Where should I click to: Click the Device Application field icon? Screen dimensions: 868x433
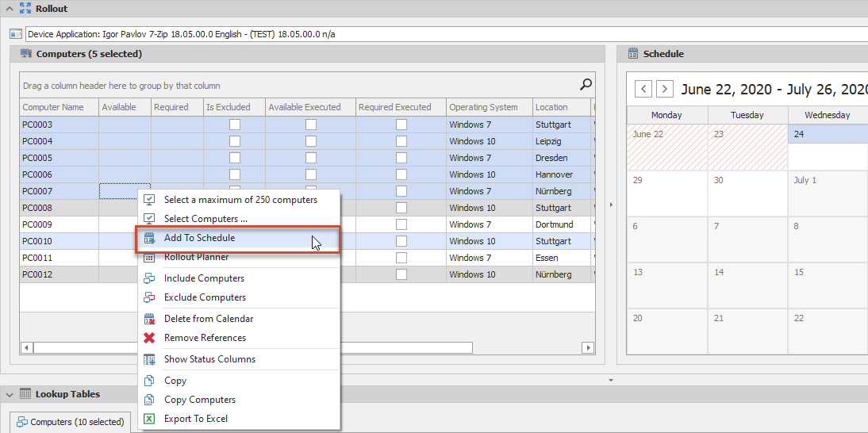(16, 34)
